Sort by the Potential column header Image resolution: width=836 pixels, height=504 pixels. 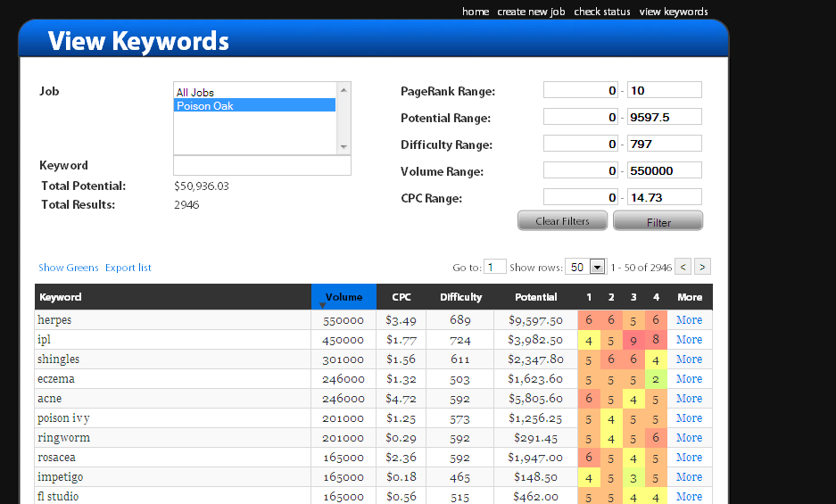click(x=536, y=297)
